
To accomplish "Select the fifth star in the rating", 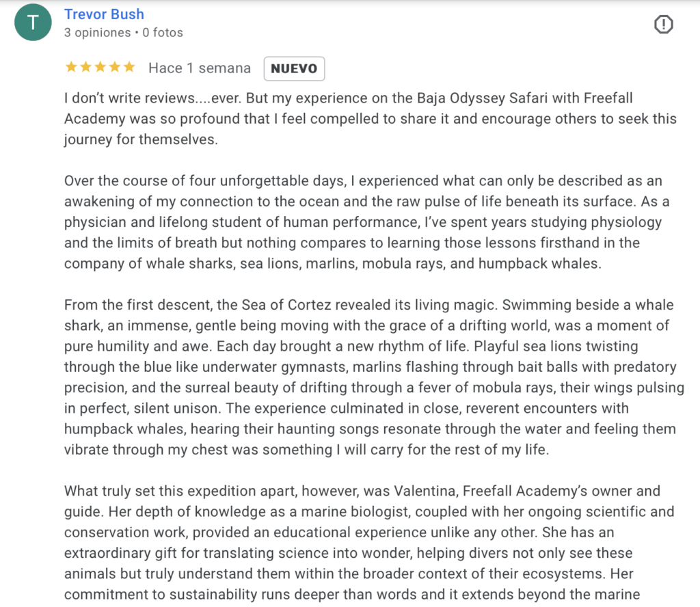I will click(x=129, y=67).
